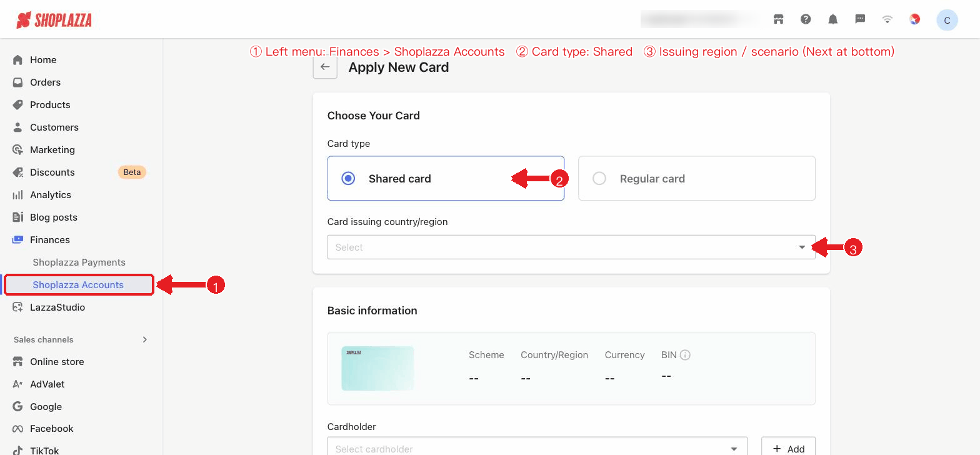The width and height of the screenshot is (980, 455).
Task: Open the notifications bell
Action: 832,19
